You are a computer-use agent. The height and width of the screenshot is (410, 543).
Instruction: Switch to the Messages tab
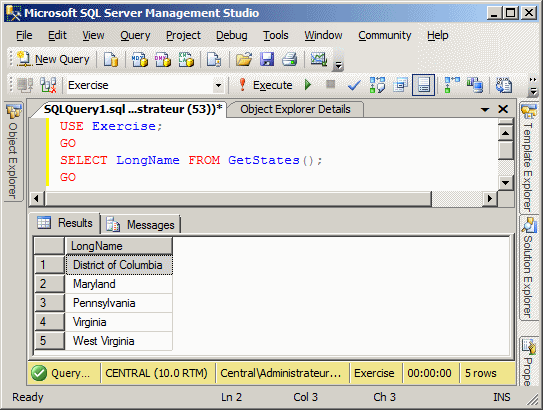click(140, 225)
